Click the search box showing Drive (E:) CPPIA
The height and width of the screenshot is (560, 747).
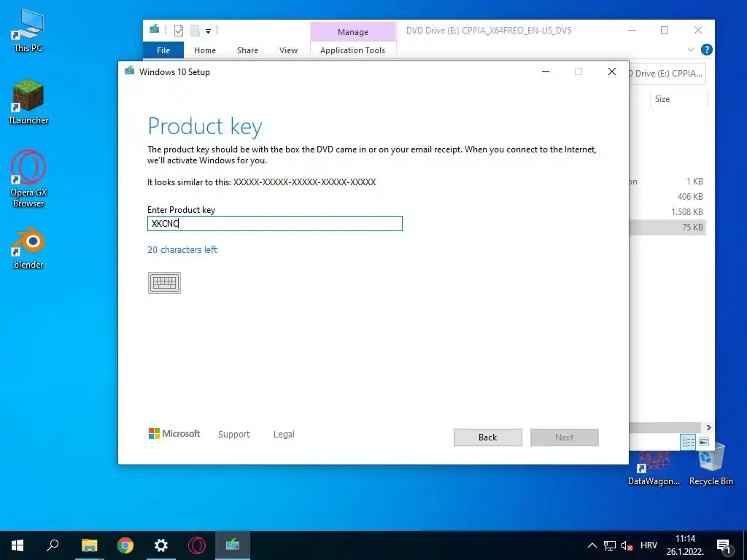tap(667, 74)
